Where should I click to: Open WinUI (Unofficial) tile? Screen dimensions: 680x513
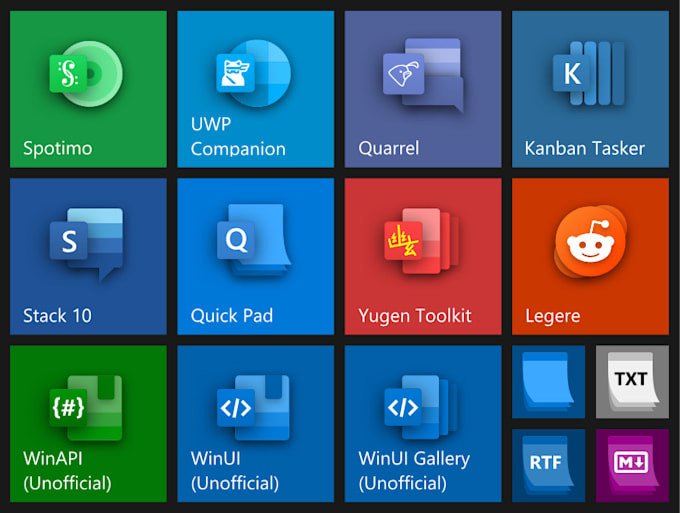[255, 424]
